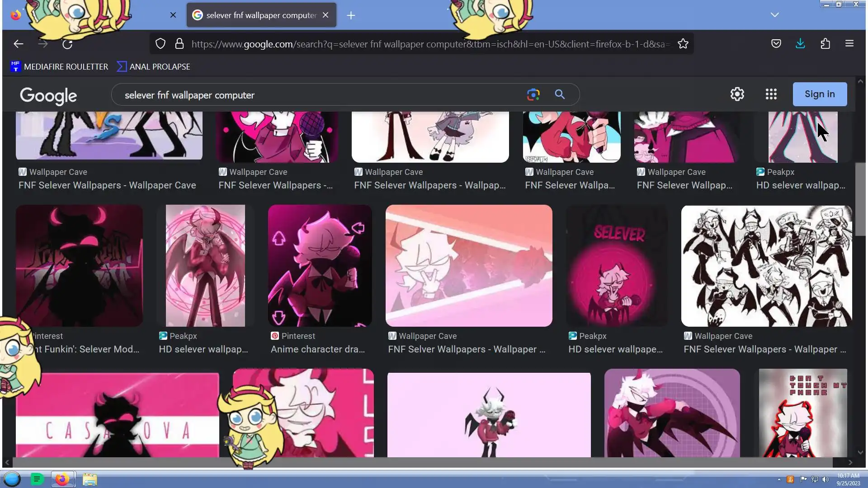Click the vertical page scrollbar thumb

860,199
